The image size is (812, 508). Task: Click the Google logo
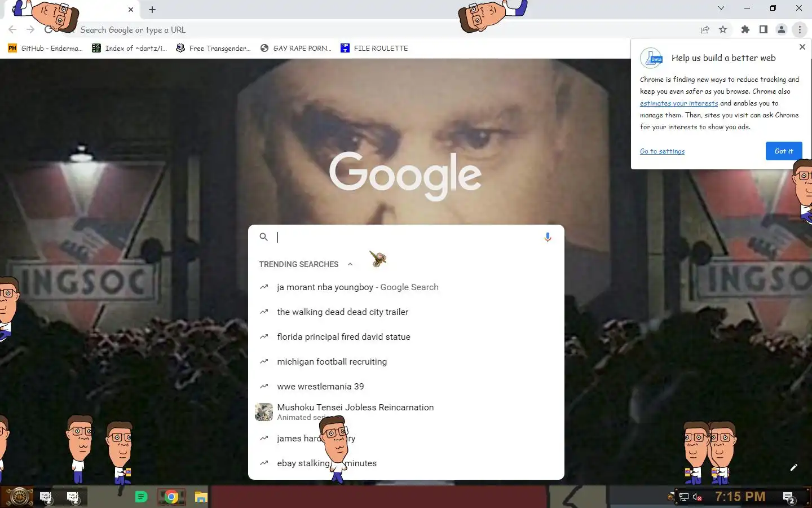tap(405, 175)
